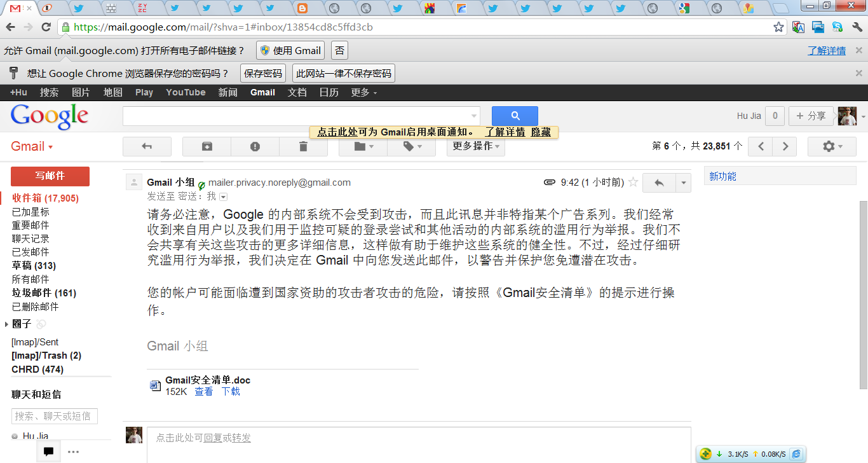
Task: Click the three-dots more icon at bottom
Action: pyautogui.click(x=73, y=452)
